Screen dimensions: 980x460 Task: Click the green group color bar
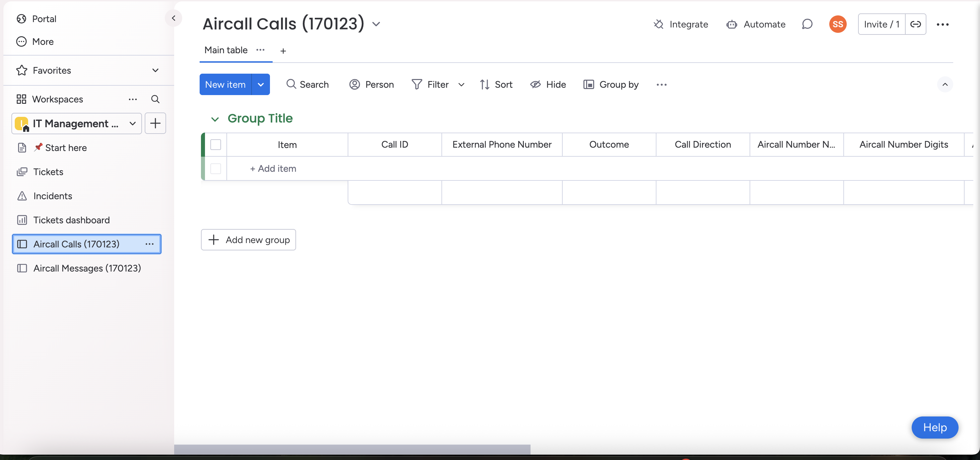click(203, 156)
